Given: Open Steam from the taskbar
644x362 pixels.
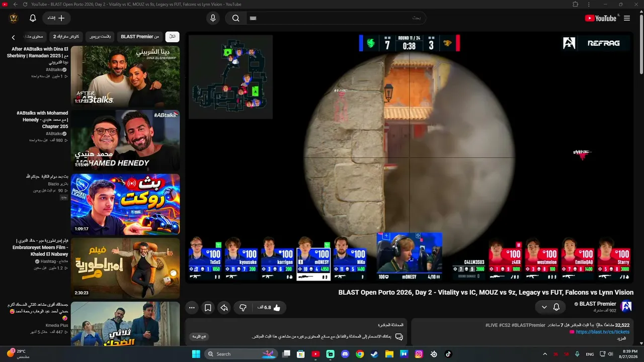Looking at the screenshot, I should click(374, 354).
